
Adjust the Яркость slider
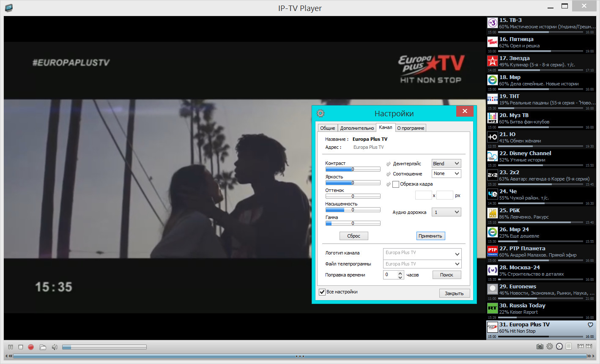[353, 183]
